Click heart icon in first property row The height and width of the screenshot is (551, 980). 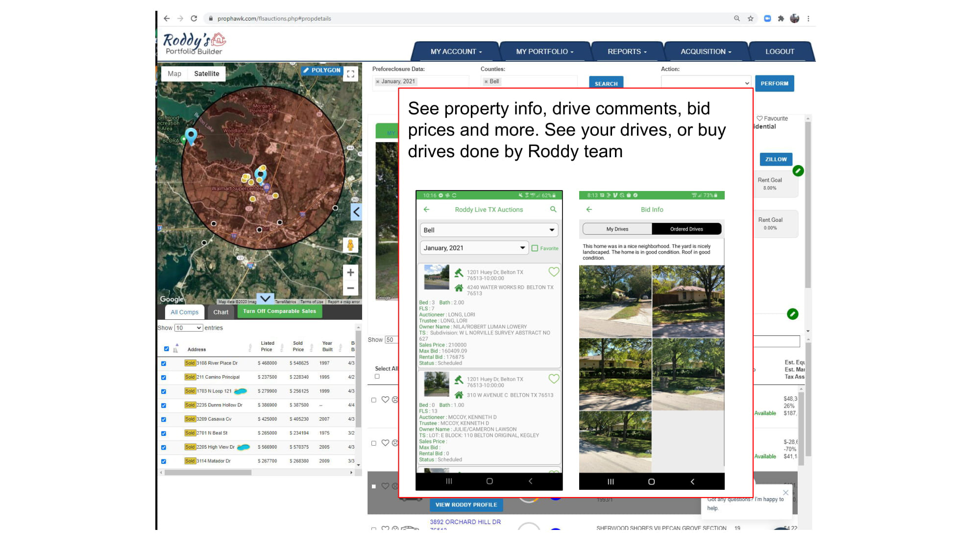[x=385, y=400]
